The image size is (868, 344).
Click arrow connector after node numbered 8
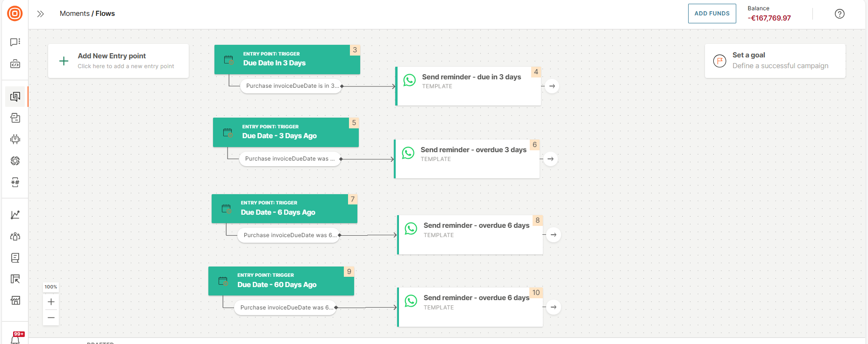tap(554, 235)
